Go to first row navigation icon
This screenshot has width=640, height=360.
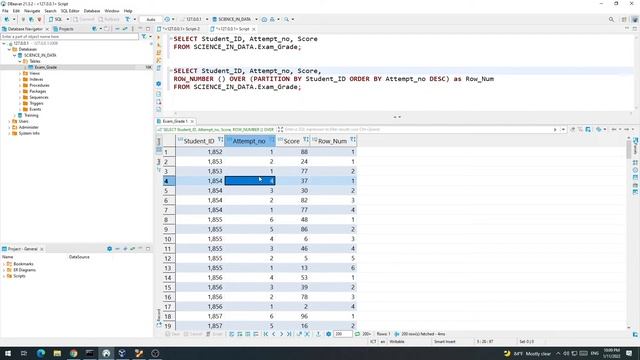(266, 334)
